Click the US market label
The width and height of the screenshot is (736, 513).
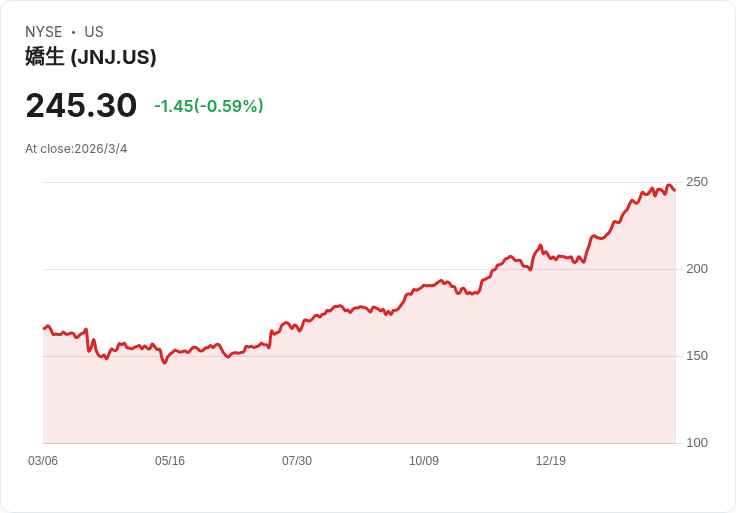(x=93, y=32)
